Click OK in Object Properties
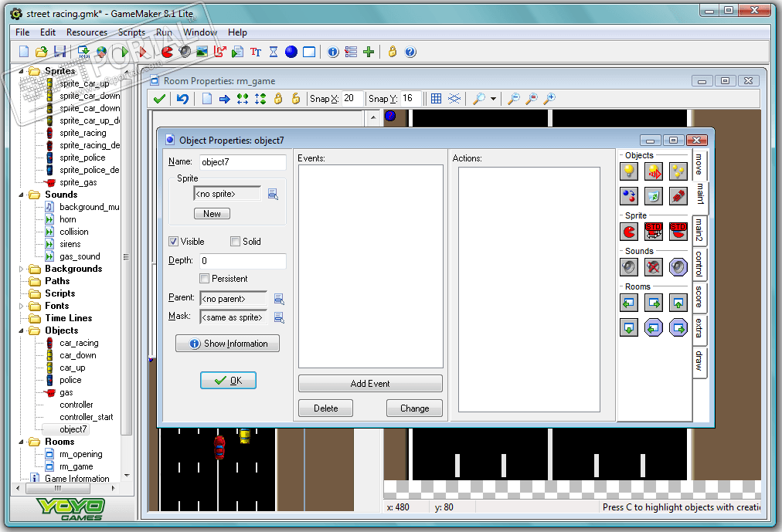Image resolution: width=782 pixels, height=532 pixels. pyautogui.click(x=229, y=381)
